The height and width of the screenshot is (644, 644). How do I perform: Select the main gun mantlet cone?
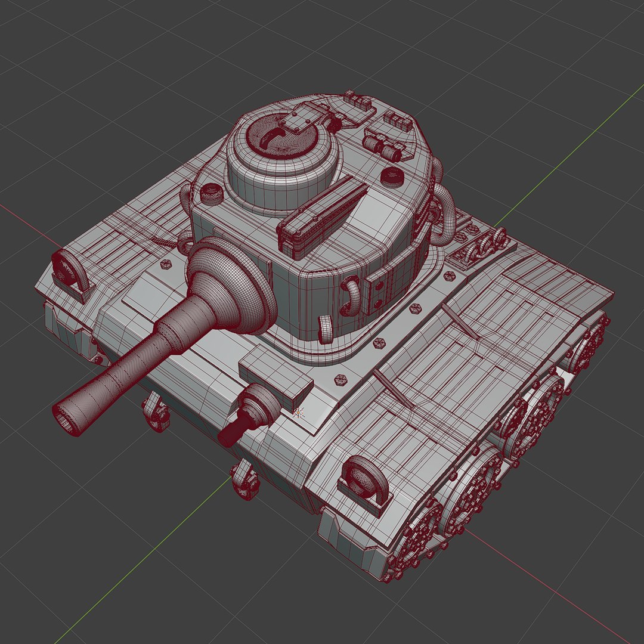tap(232, 284)
